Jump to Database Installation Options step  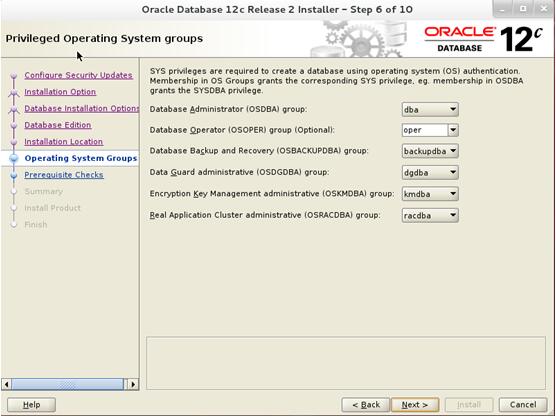pyautogui.click(x=82, y=109)
